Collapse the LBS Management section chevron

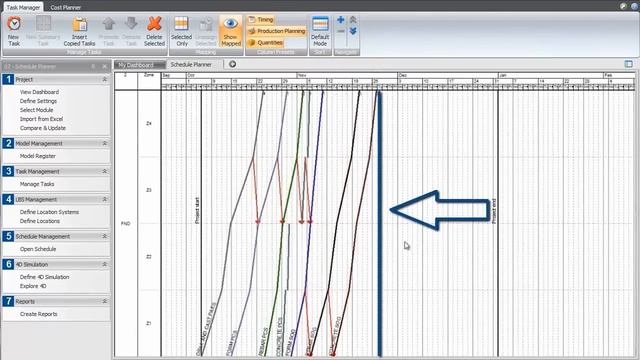104,200
